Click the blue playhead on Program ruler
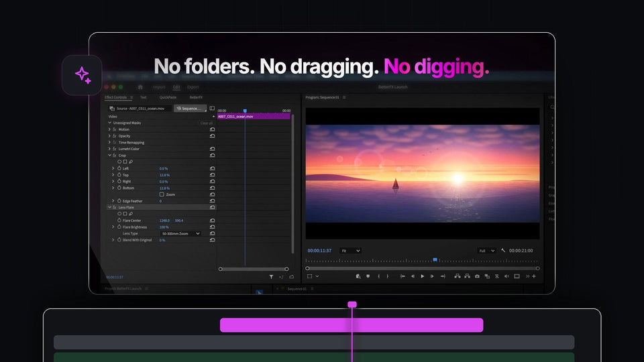The height and width of the screenshot is (362, 644). 435,260
